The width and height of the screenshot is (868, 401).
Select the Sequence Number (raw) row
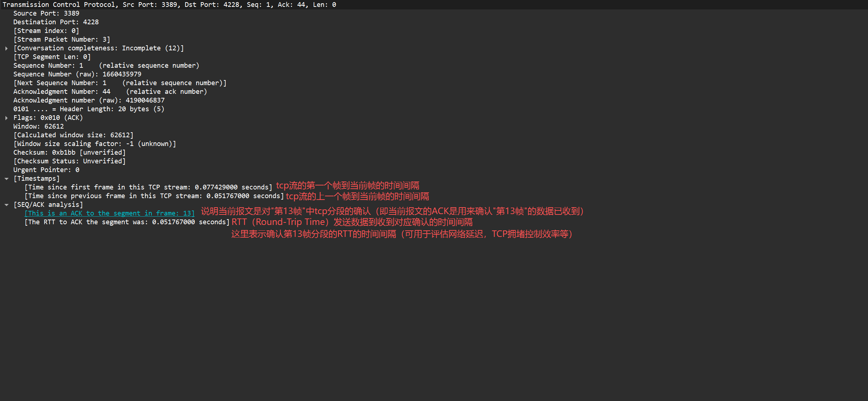click(77, 74)
